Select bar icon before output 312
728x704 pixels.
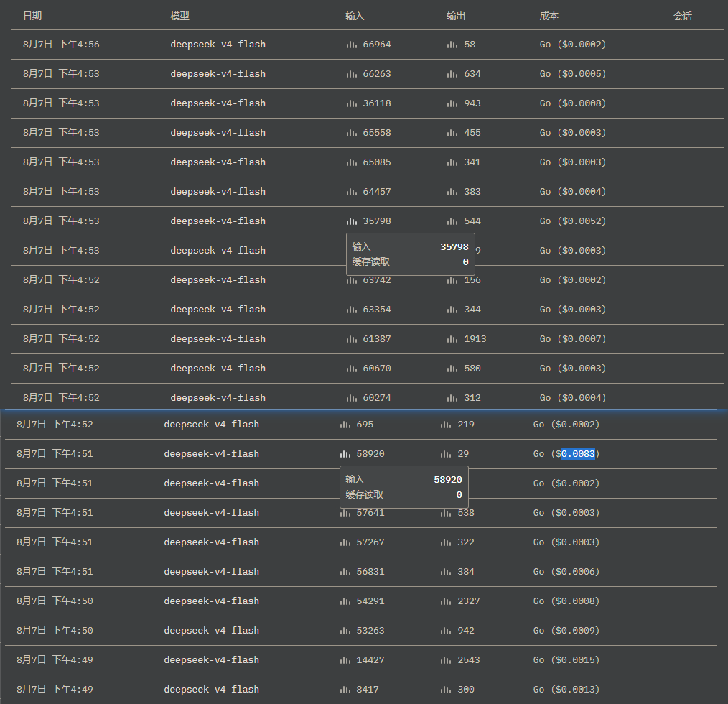452,398
